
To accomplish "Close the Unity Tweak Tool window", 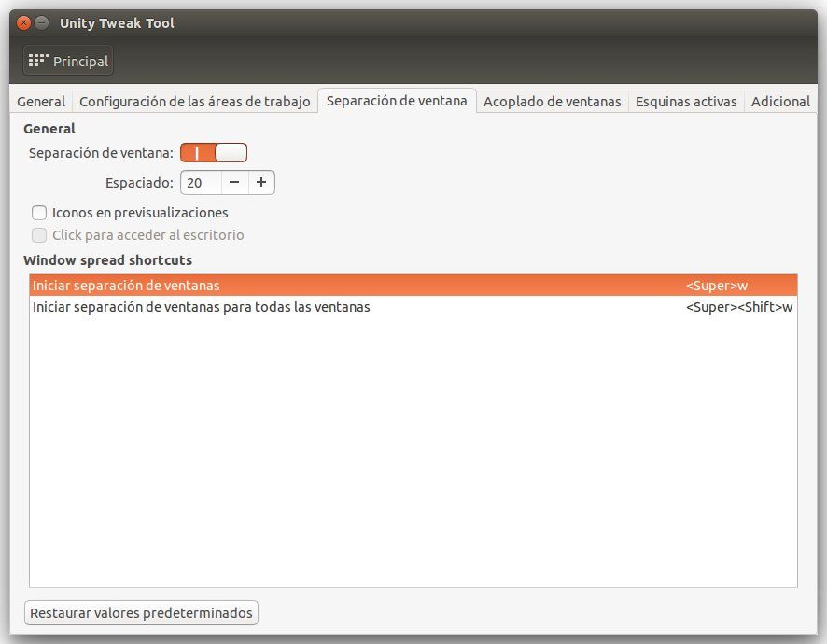I will (x=23, y=23).
